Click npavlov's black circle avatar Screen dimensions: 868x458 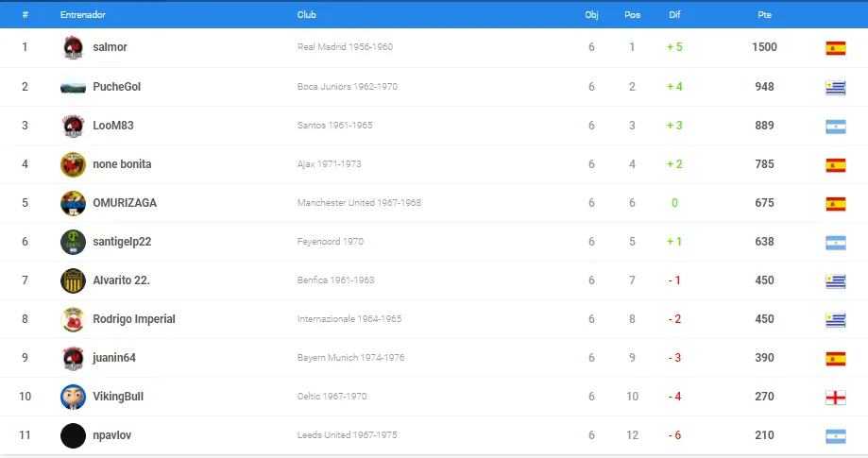click(73, 435)
